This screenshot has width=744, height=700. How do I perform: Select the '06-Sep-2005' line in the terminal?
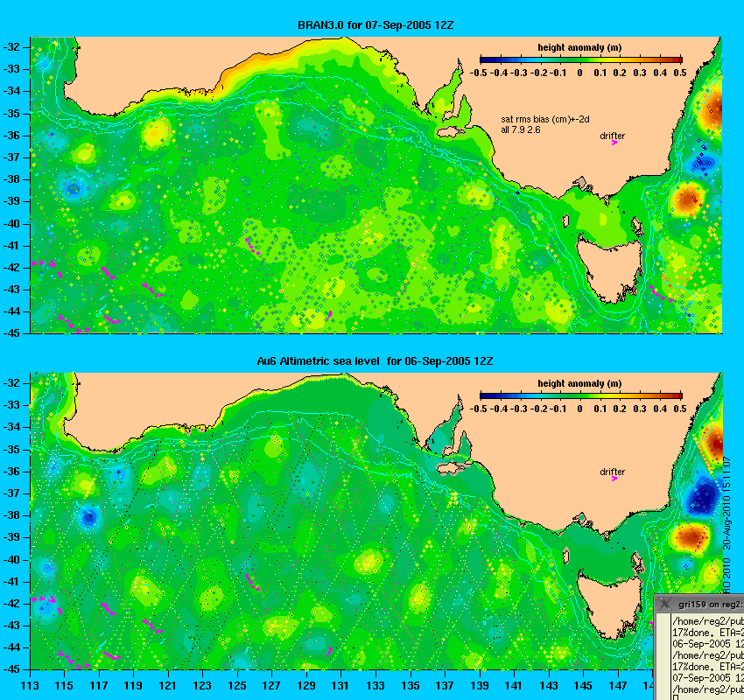click(x=708, y=644)
